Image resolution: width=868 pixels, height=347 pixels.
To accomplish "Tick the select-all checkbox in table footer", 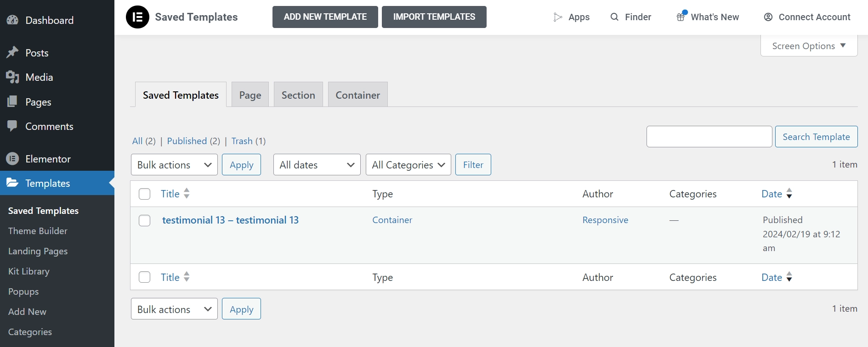I will [145, 277].
